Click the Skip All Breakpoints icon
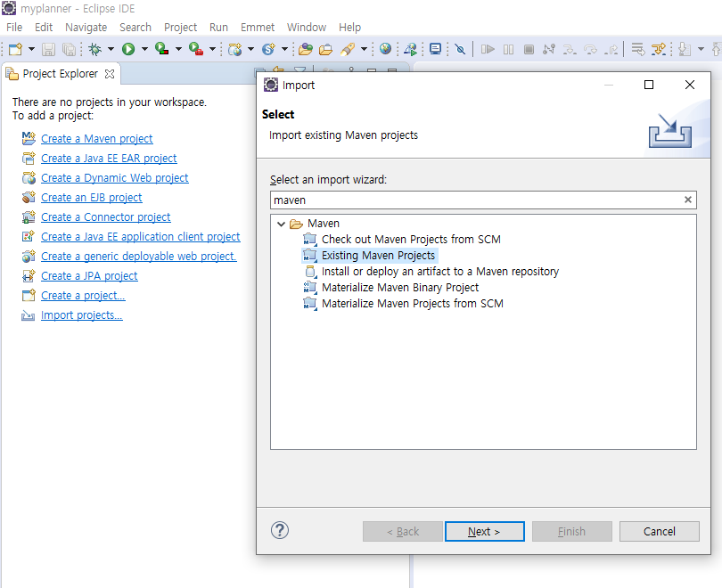 [460, 49]
